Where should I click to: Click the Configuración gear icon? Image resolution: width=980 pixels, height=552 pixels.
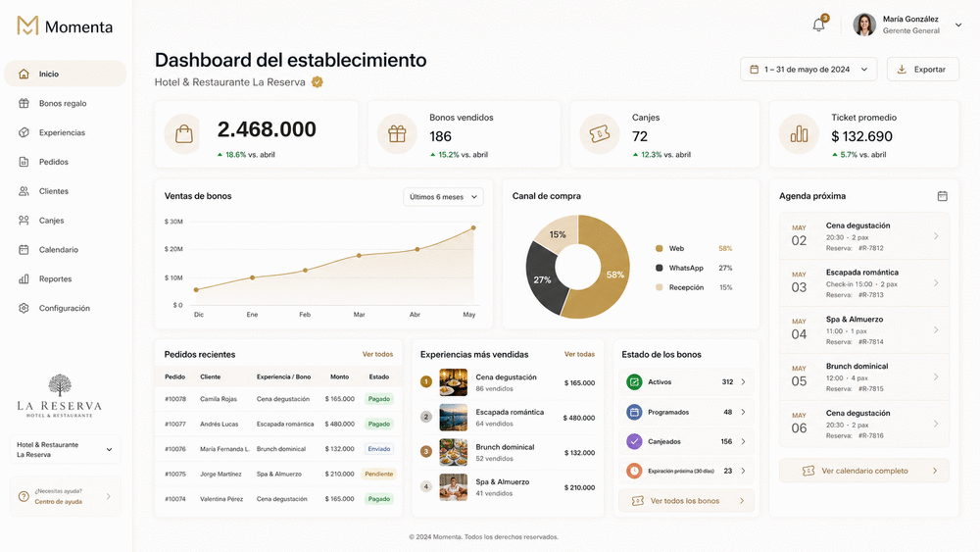[x=24, y=308]
